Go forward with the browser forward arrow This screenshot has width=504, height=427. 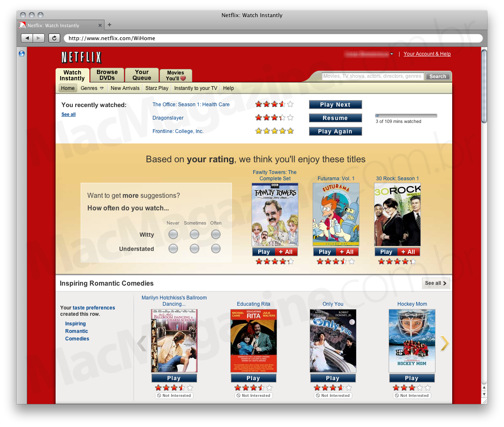(39, 38)
